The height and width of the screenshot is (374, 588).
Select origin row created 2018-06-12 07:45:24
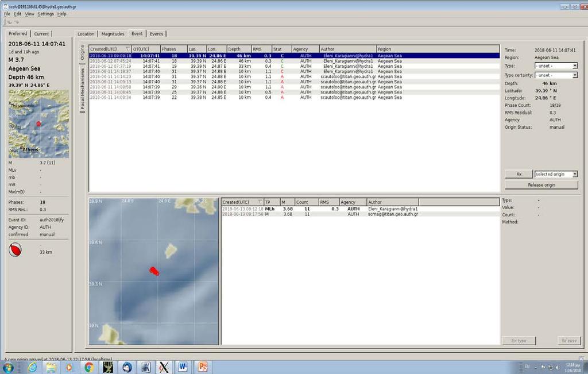(x=295, y=61)
